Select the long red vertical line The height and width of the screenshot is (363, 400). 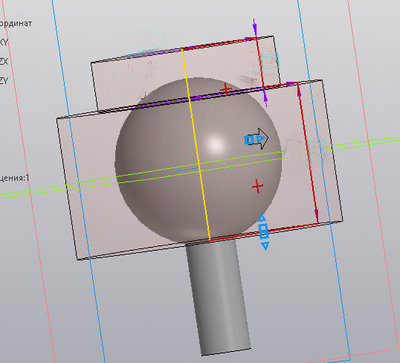(x=307, y=153)
